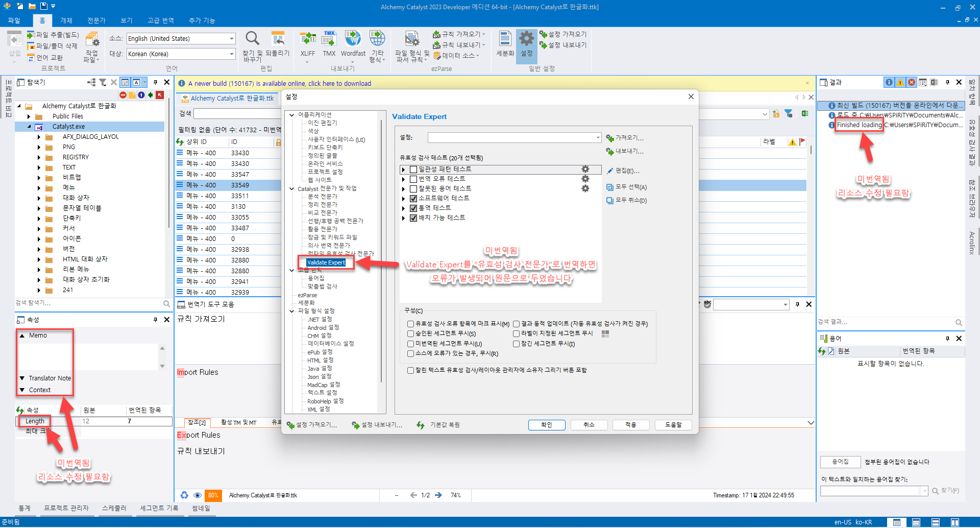Click the eye icon in bottom status area

click(197, 495)
